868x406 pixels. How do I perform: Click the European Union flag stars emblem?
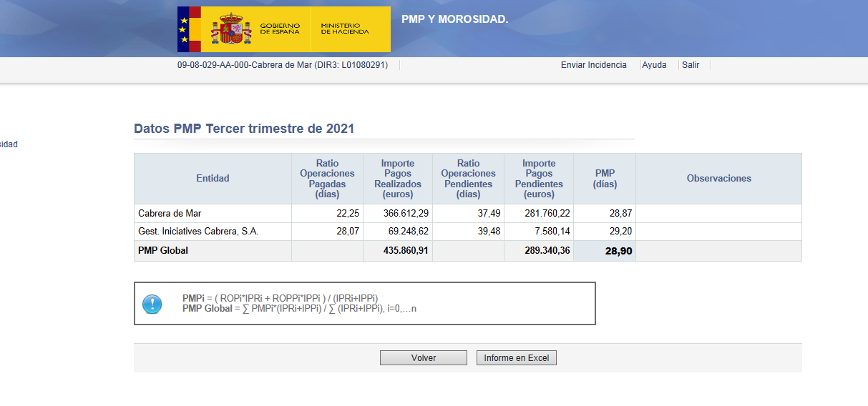(x=184, y=29)
